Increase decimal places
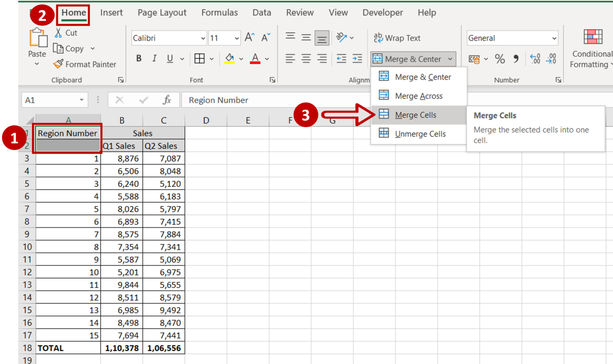 [x=535, y=59]
